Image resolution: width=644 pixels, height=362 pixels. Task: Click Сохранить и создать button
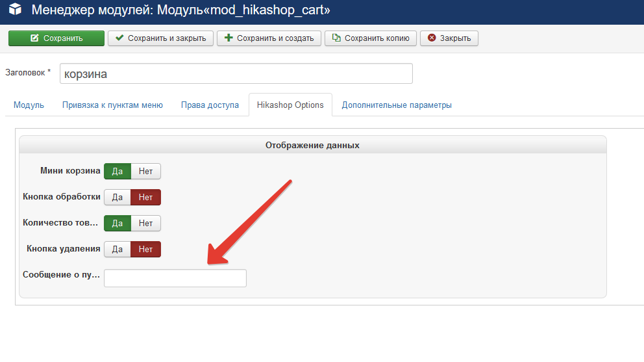click(x=269, y=38)
